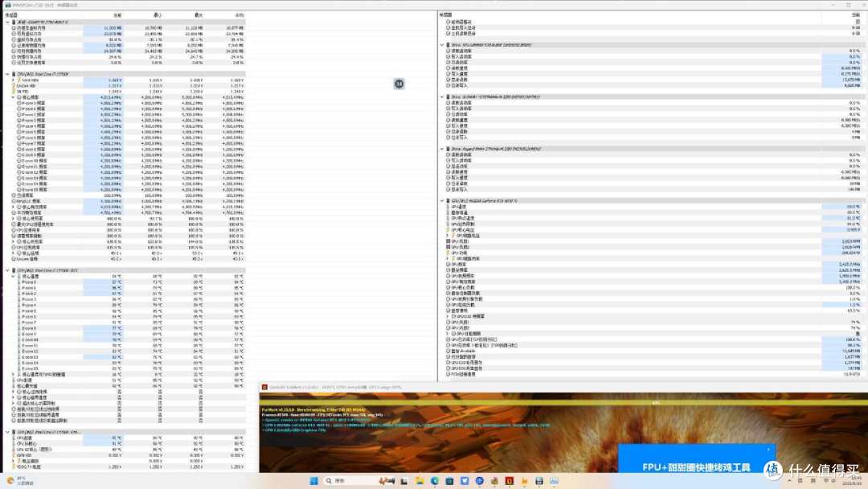Image resolution: width=868 pixels, height=489 pixels.
Task: Select P-core 0 temperature row in DTS group
Action: (x=125, y=281)
